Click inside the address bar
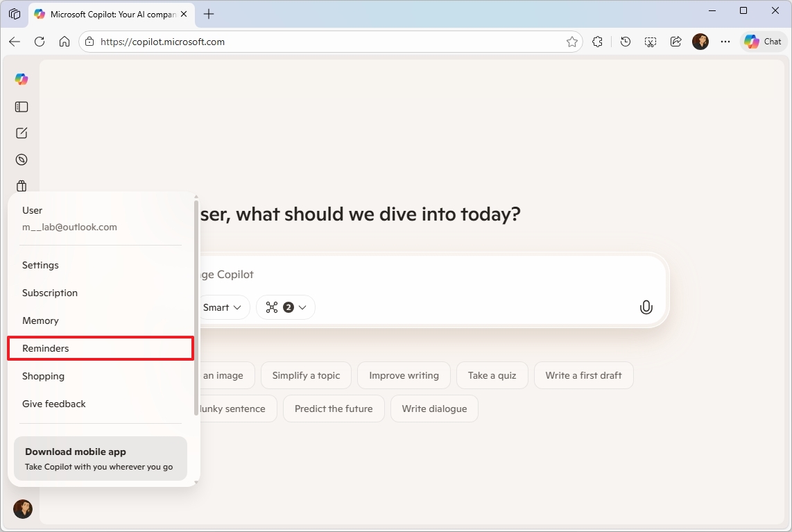 click(x=277, y=42)
